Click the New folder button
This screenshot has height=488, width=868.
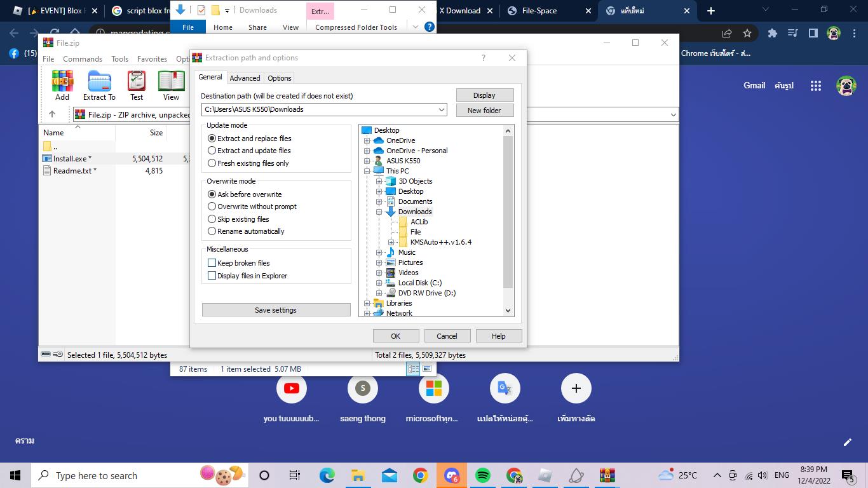point(484,111)
